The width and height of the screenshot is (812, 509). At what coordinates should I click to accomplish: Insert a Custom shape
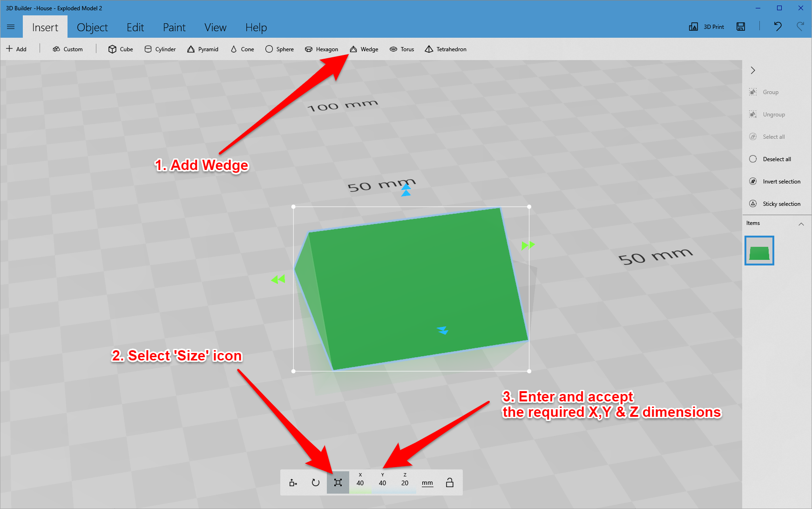68,49
